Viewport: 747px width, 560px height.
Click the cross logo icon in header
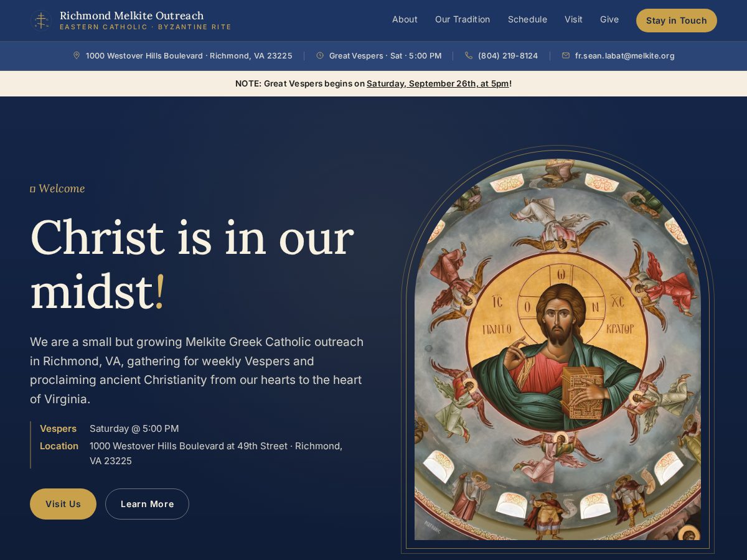pos(41,21)
